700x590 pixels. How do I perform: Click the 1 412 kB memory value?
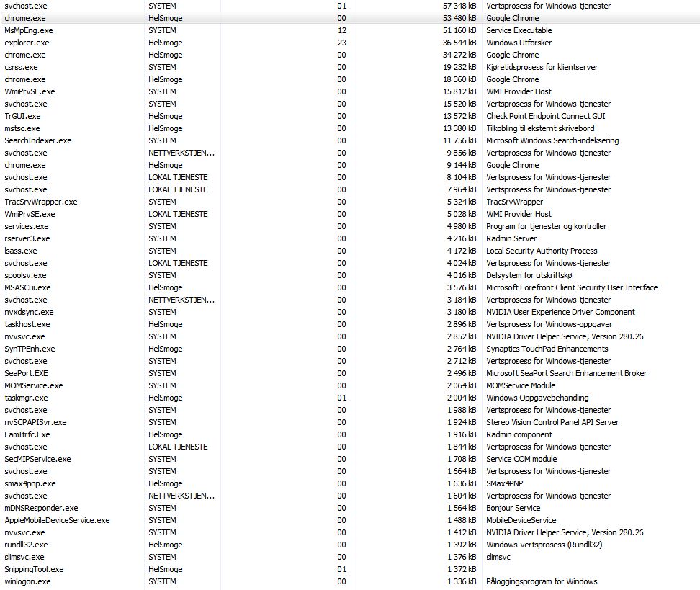[x=462, y=532]
